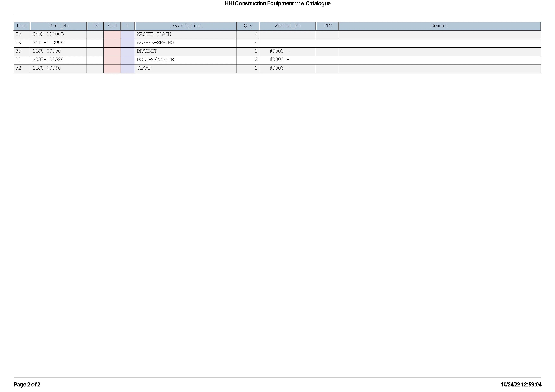The height and width of the screenshot is (392, 555).
Task: Click the HHI Construction Equipment e-Catalogue title
Action: 277,4
